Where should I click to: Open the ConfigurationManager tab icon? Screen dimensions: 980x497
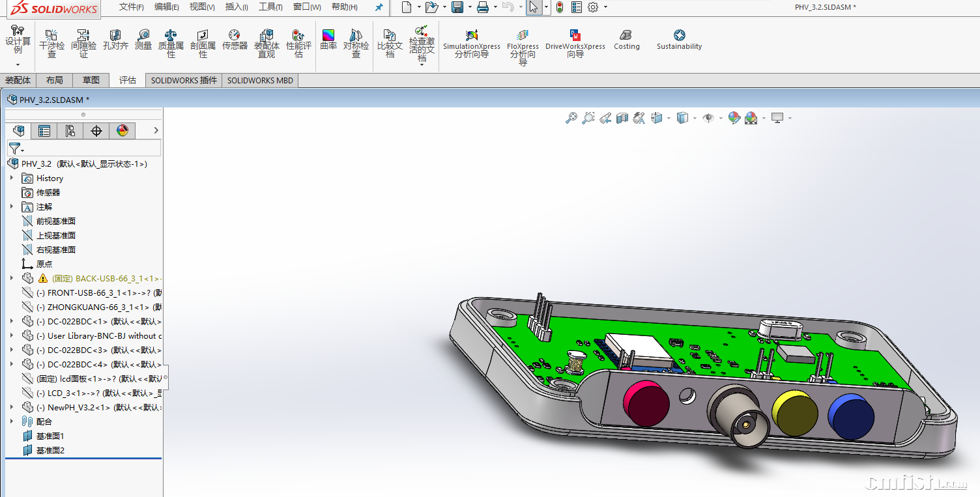pyautogui.click(x=70, y=131)
